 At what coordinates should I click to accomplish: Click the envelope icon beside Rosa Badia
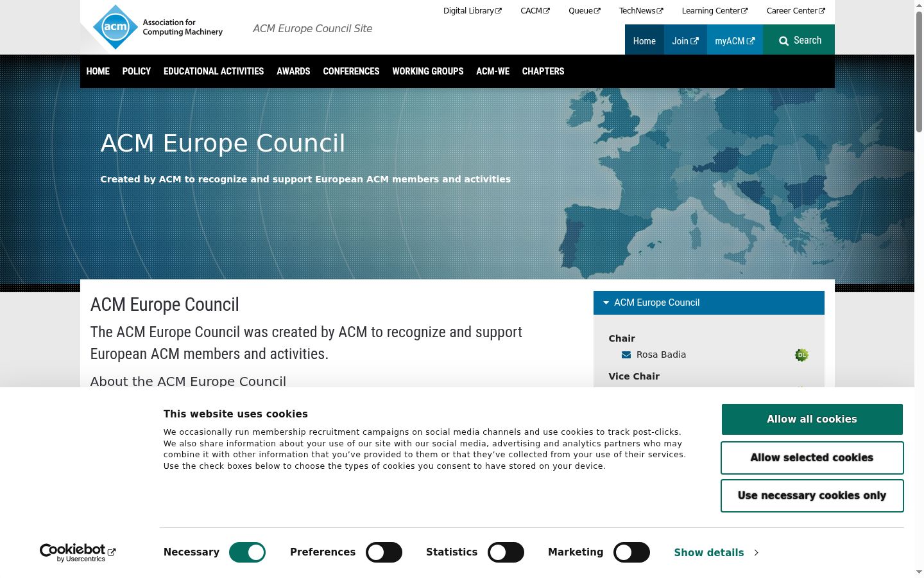[x=626, y=355]
